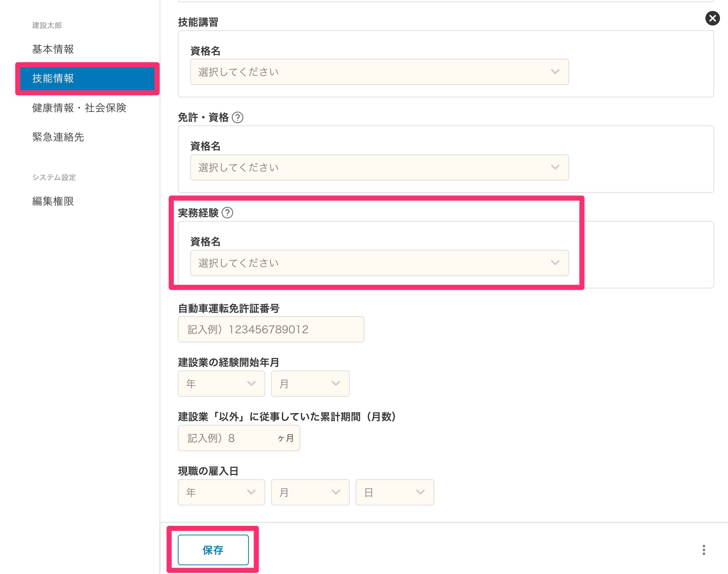Click help icon next to 実務経験
The image size is (728, 574).
pos(227,213)
